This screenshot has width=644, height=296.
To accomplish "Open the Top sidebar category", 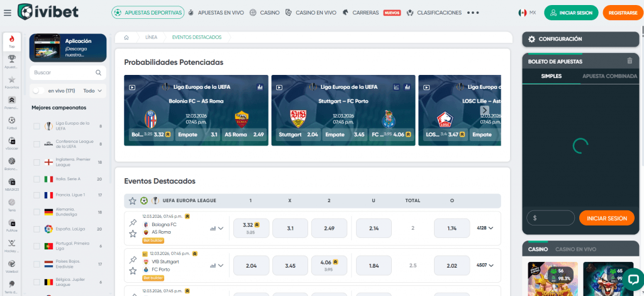I will pos(12,42).
